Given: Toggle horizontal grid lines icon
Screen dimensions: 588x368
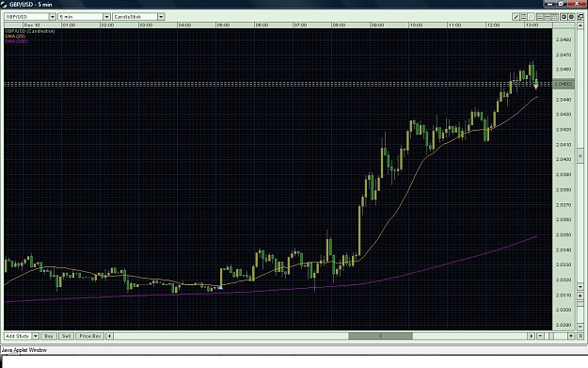Looking at the screenshot, I should (x=540, y=17).
